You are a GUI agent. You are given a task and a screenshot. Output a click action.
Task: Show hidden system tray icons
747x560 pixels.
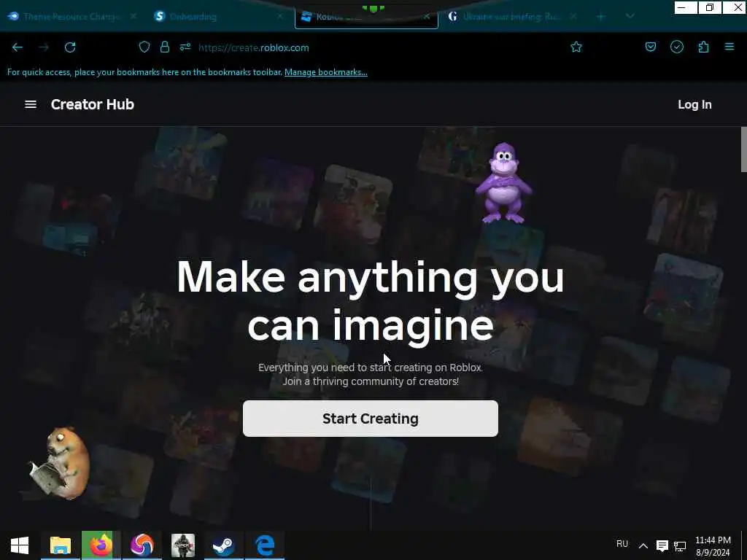pos(643,545)
